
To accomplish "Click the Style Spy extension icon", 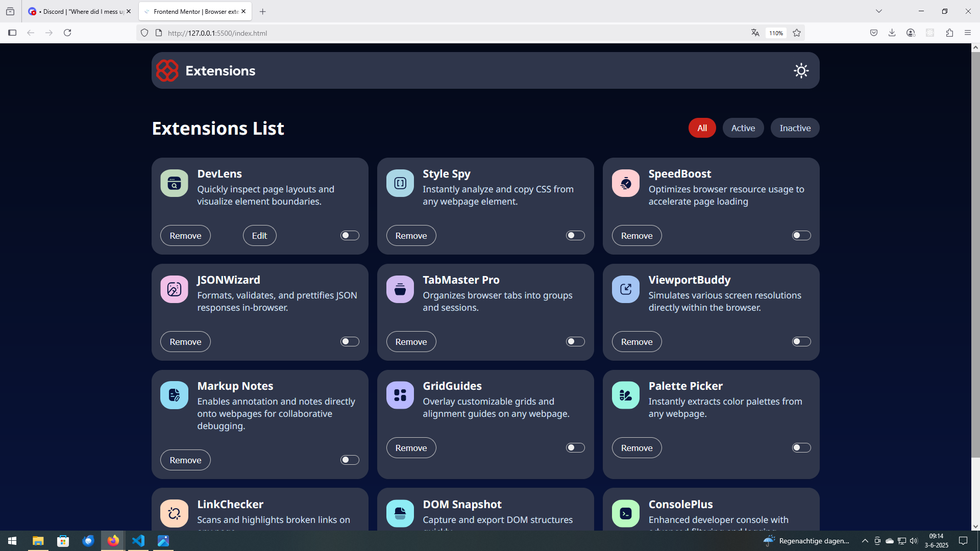I will pos(400,183).
